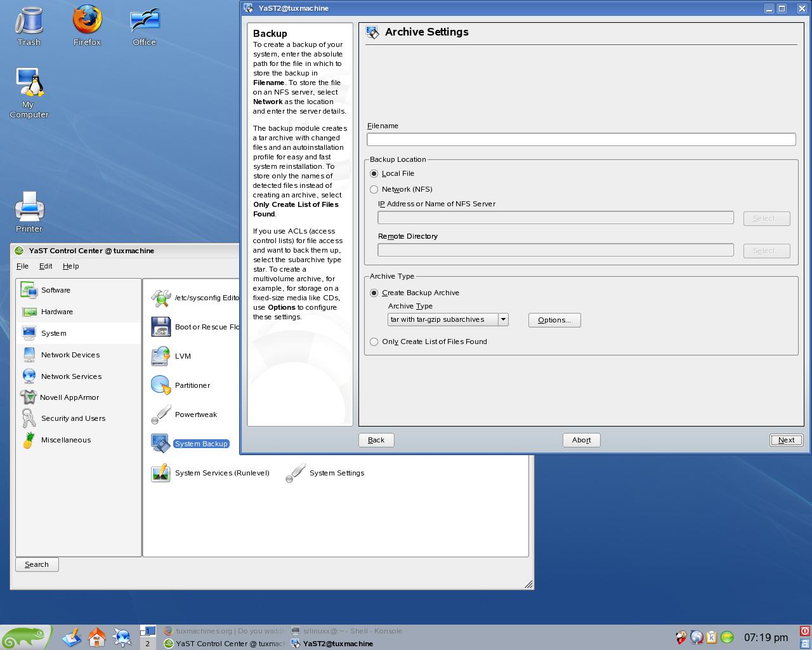Open the Printer desktop icon
The width and height of the screenshot is (812, 650).
[x=29, y=212]
